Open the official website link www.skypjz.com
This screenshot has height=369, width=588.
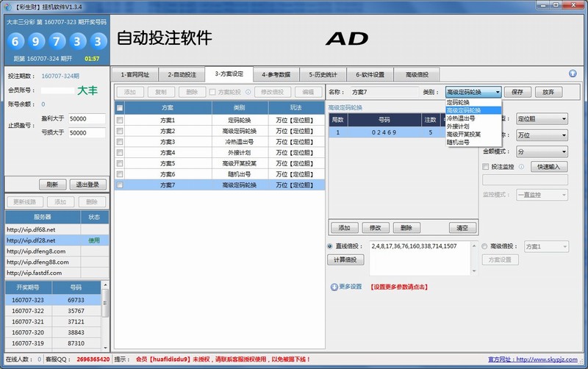(545, 359)
